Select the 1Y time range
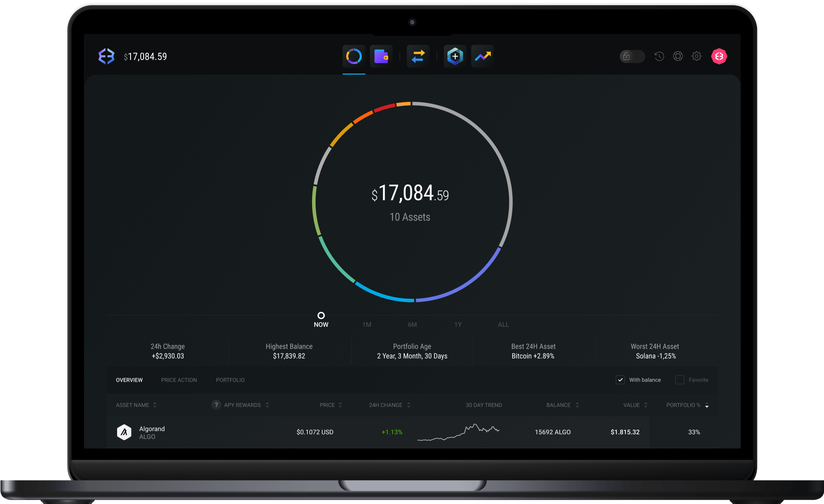Viewport: 824px width, 504px height. (458, 324)
